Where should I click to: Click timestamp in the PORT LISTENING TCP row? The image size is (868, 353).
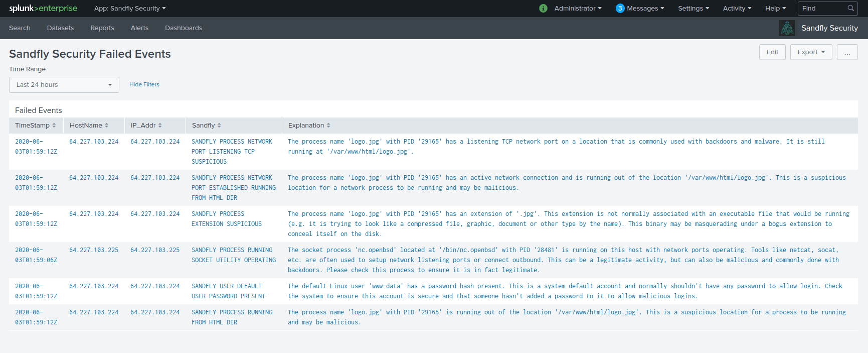(36, 147)
